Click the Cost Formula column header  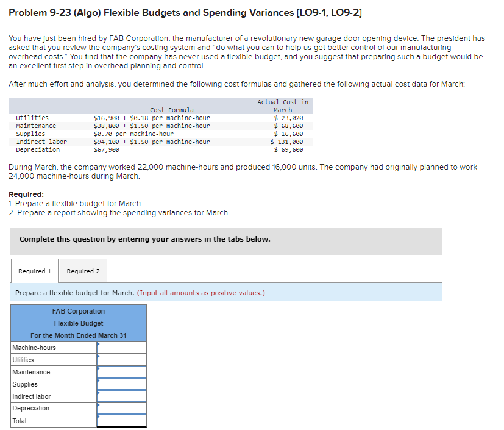[172, 110]
